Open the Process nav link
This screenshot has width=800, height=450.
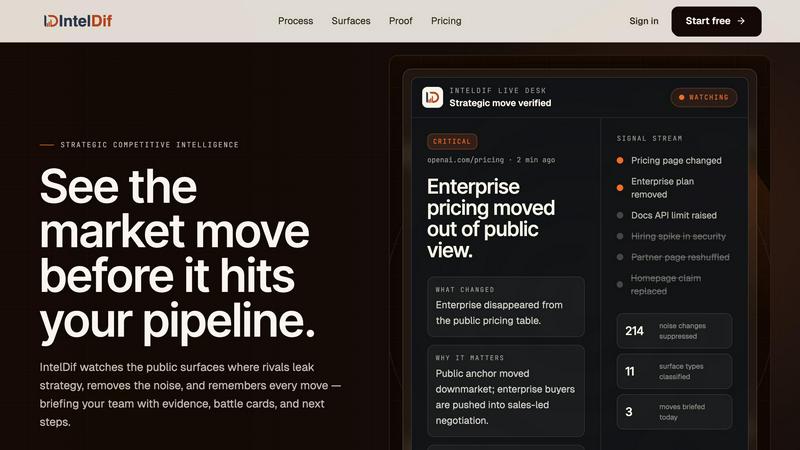pos(295,21)
